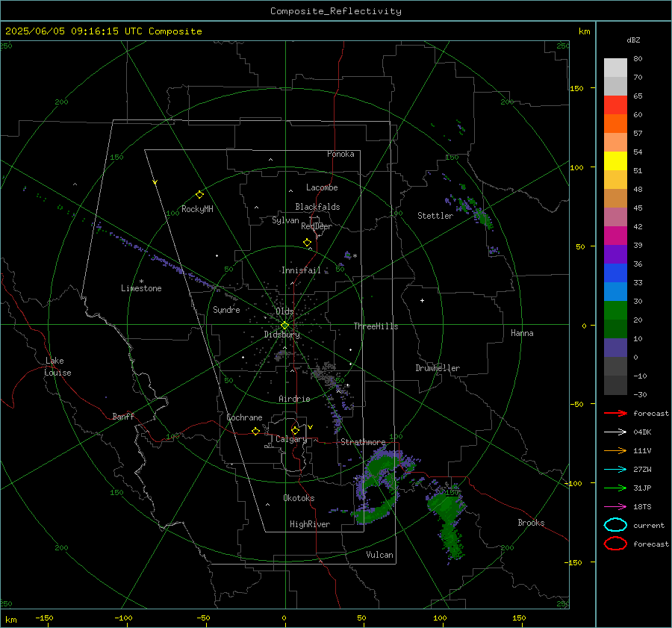Click the cyan current ellipse icon
The height and width of the screenshot is (628, 672).
pos(615,525)
